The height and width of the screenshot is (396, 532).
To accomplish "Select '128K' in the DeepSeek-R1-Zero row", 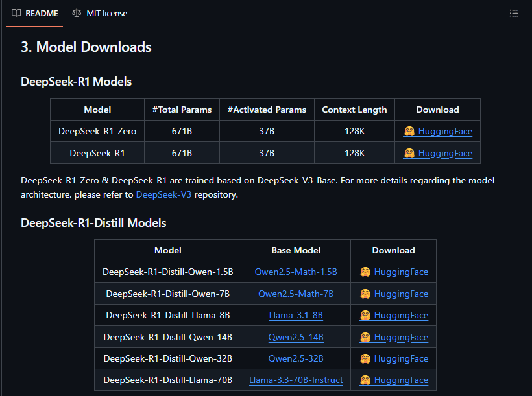I will [354, 131].
